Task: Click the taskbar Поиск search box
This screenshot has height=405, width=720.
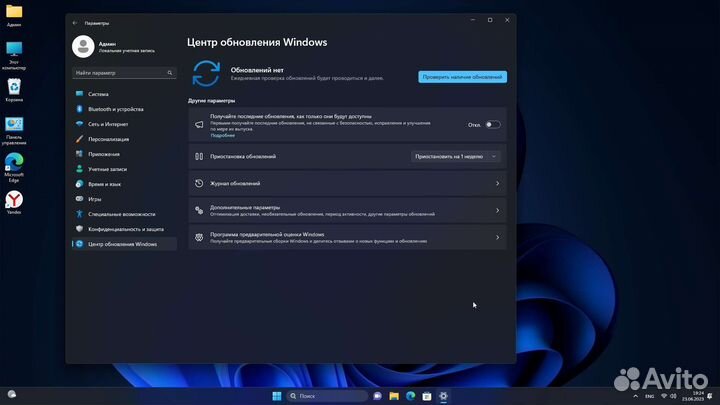Action: pos(327,396)
